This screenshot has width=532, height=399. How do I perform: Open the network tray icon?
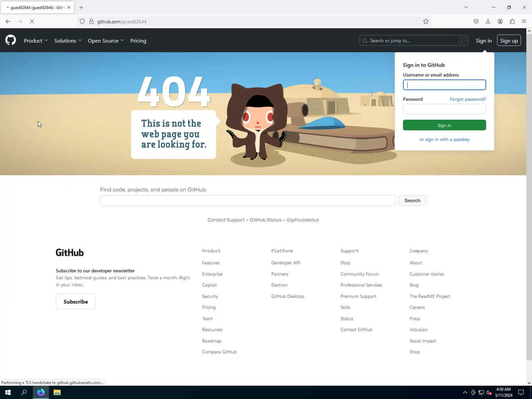click(x=481, y=392)
